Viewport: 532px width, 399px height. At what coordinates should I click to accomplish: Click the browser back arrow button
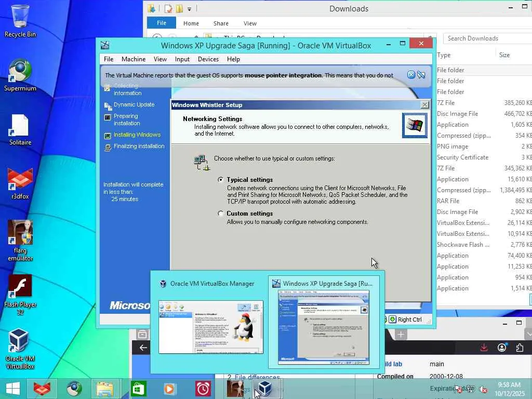pyautogui.click(x=143, y=348)
